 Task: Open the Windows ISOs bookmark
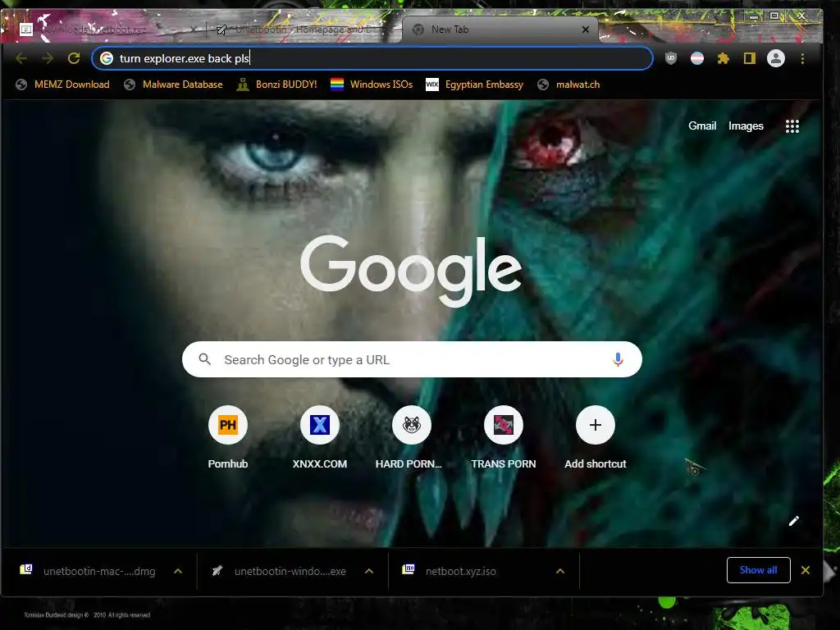pos(372,84)
